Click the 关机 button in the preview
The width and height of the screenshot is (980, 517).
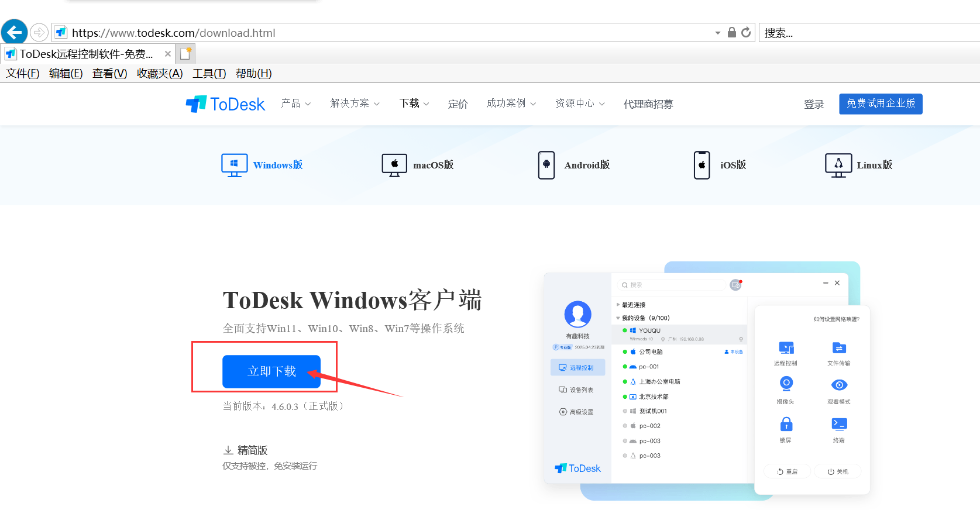[x=837, y=471]
